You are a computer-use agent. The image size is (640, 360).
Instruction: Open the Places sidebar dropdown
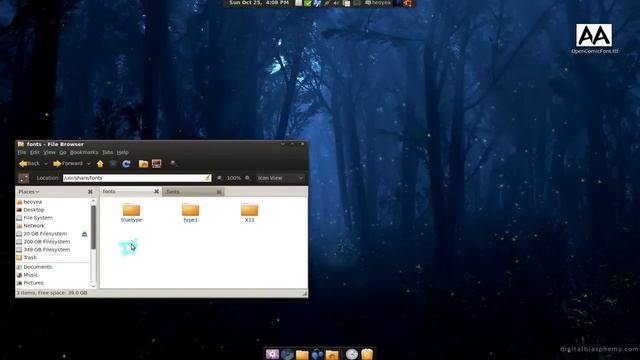click(x=29, y=191)
